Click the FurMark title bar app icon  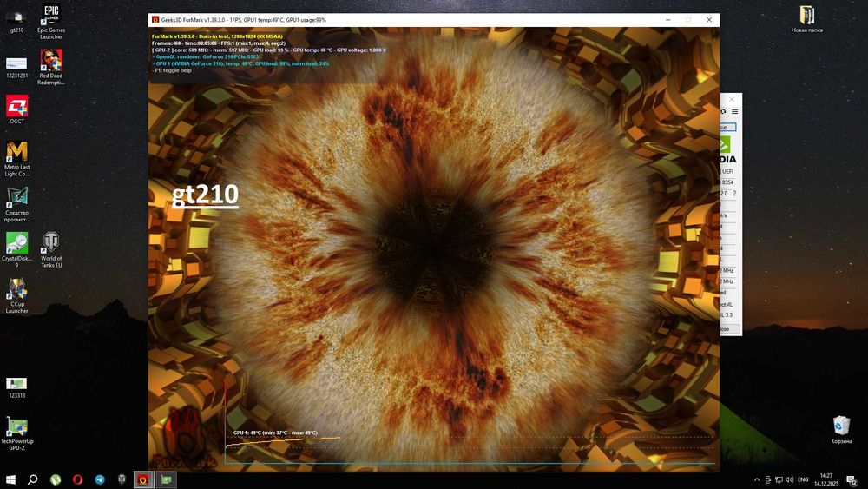pyautogui.click(x=155, y=20)
